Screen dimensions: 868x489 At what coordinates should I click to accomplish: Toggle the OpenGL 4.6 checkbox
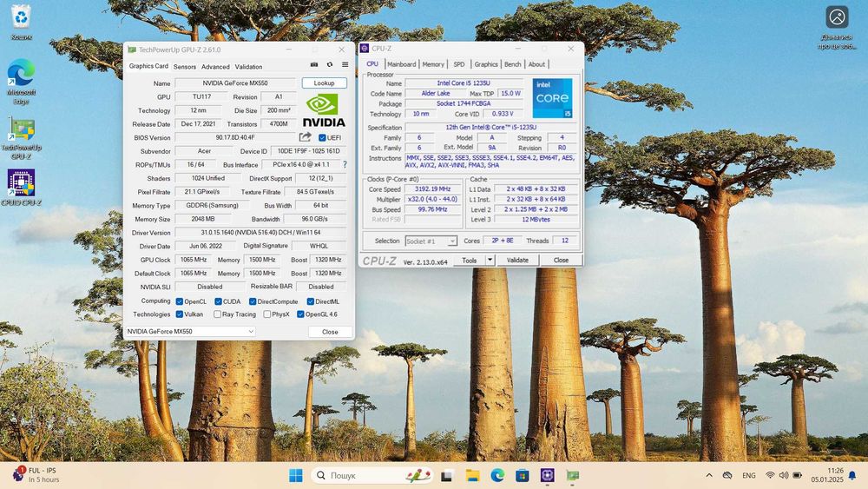click(x=300, y=314)
